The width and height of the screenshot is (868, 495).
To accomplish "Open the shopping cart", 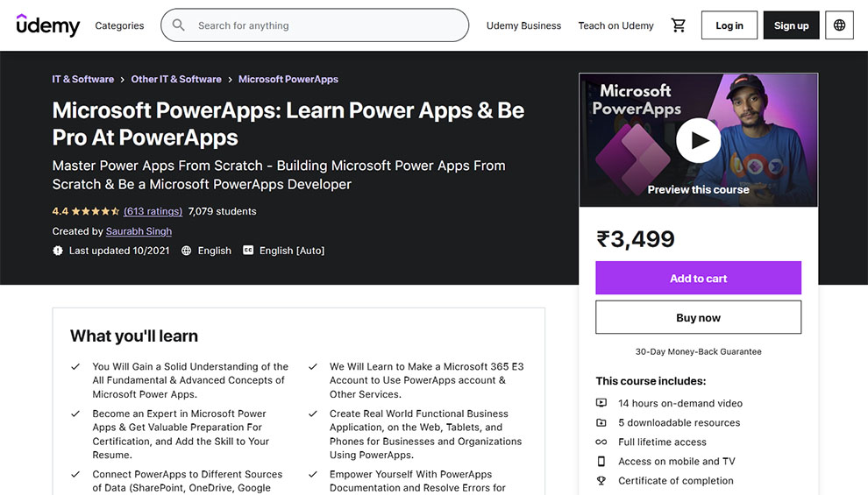I will point(679,25).
